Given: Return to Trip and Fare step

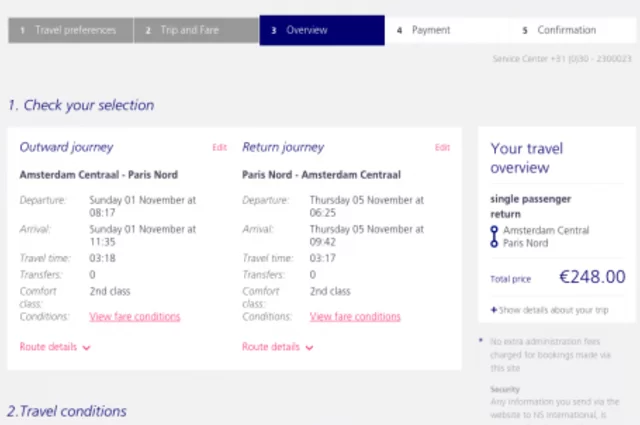Looking at the screenshot, I should click(196, 30).
